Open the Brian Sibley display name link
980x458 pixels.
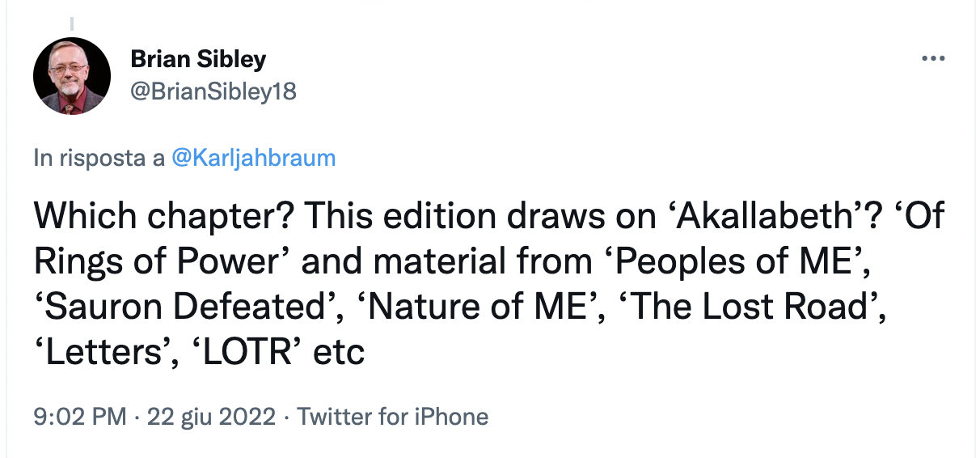click(x=198, y=59)
